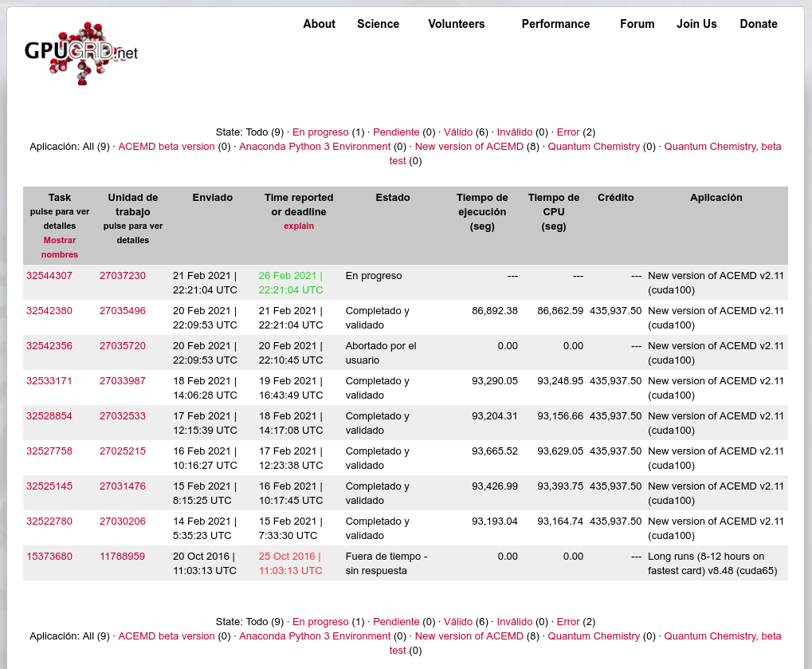Filter by top Anaconda Python 3 Environment
The image size is (812, 669).
pos(315,147)
